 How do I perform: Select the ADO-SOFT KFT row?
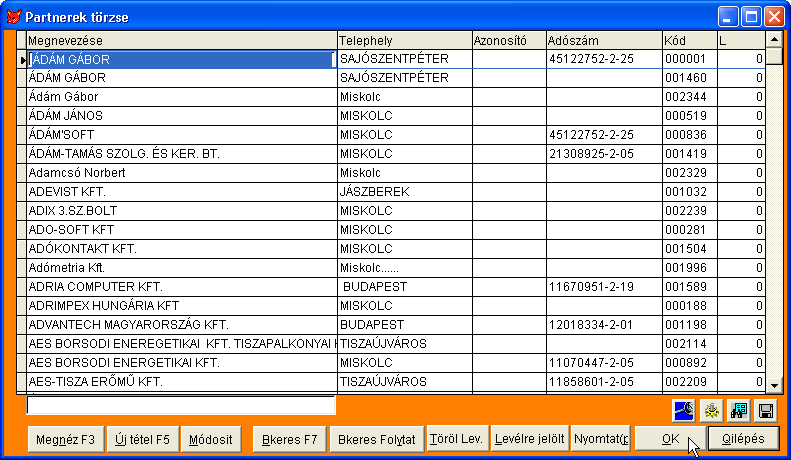182,230
